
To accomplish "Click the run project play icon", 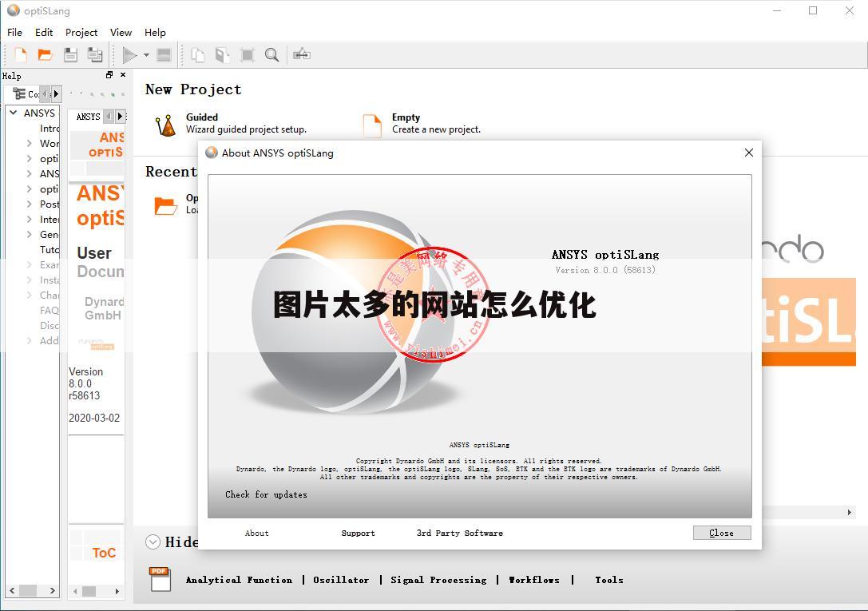I will (x=129, y=54).
